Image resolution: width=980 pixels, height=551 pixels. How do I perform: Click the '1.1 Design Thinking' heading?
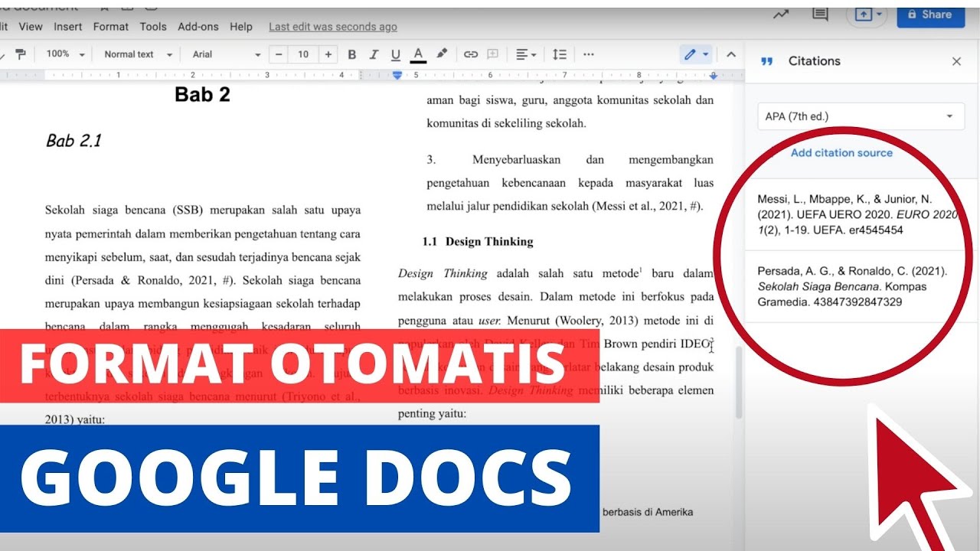point(478,242)
